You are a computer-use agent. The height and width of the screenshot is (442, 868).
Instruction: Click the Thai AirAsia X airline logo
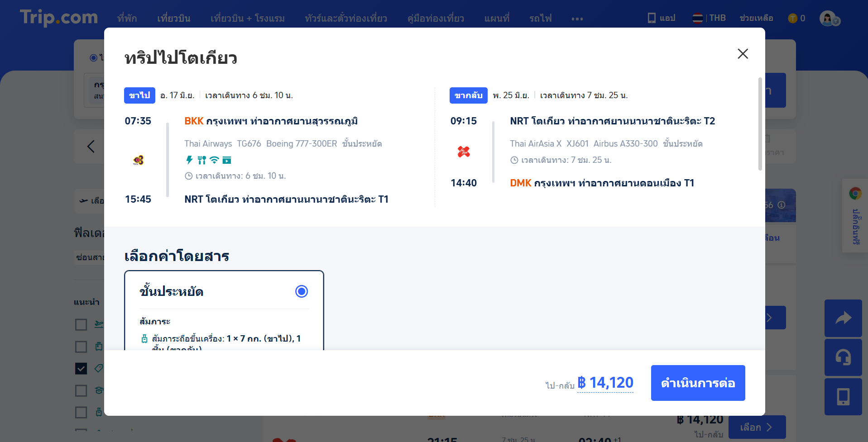click(x=464, y=152)
